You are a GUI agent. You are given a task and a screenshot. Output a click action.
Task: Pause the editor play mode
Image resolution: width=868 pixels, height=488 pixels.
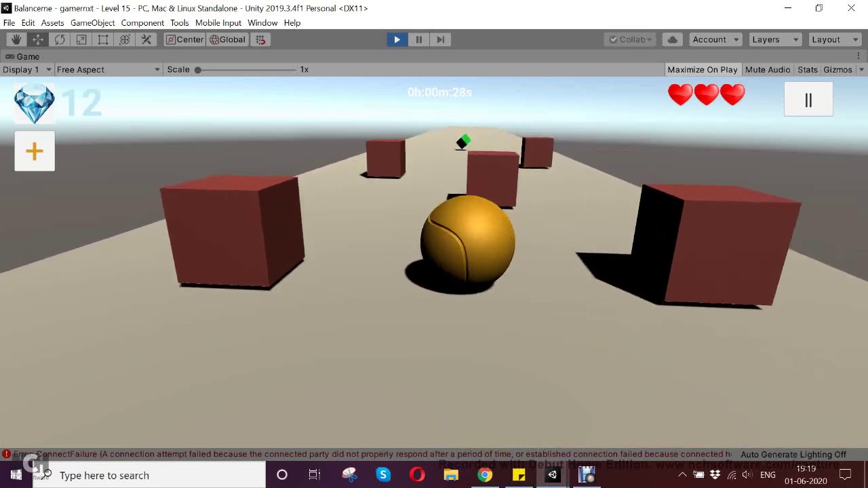[x=418, y=39]
